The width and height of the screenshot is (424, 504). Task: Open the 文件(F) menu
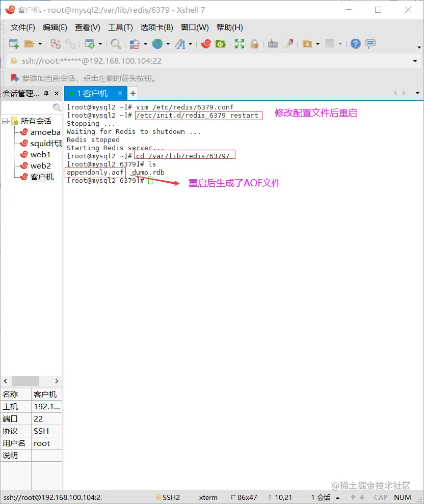coord(22,27)
